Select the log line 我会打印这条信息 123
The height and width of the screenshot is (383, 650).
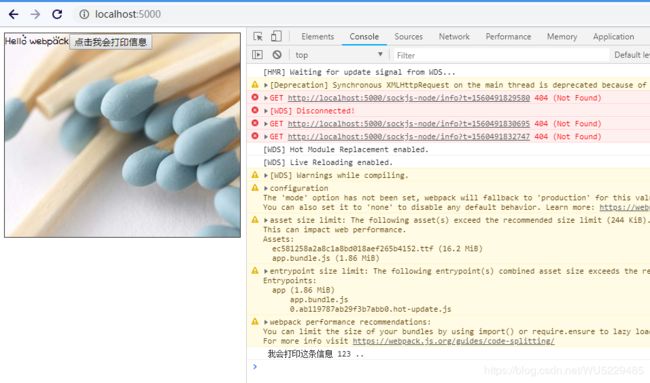(x=315, y=354)
